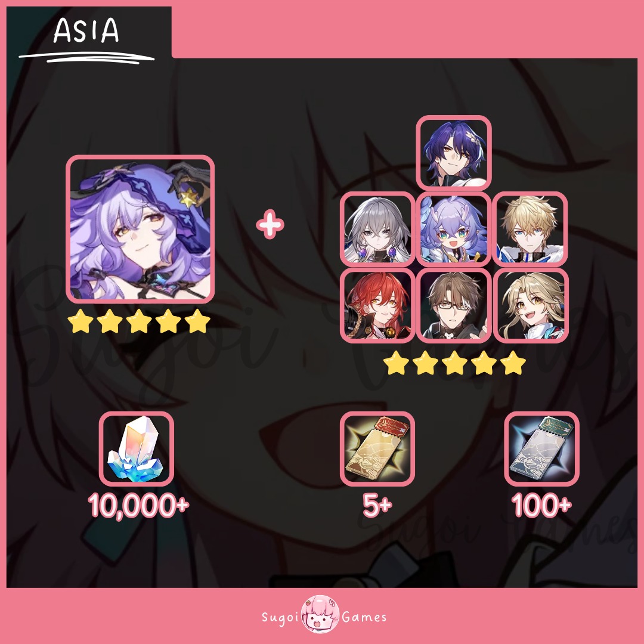Select the silver-haired character portrait
The width and height of the screenshot is (644, 644).
pos(378,229)
